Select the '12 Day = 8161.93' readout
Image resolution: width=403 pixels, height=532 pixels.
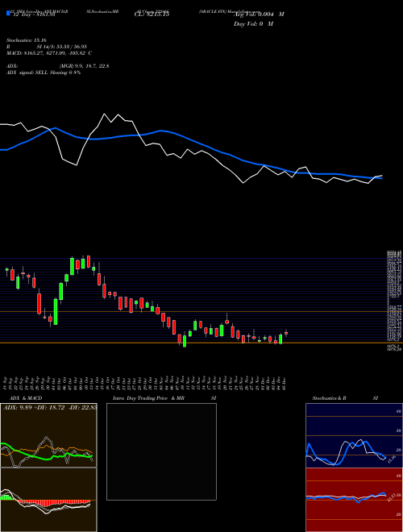point(33,15)
